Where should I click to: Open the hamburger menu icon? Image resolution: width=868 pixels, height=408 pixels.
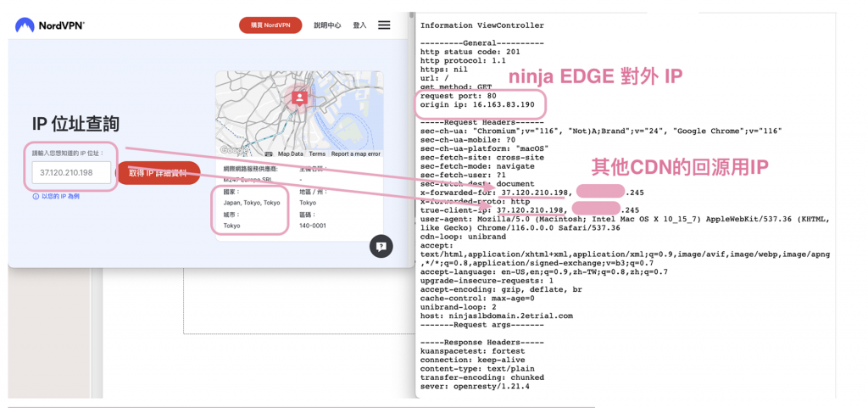(384, 25)
